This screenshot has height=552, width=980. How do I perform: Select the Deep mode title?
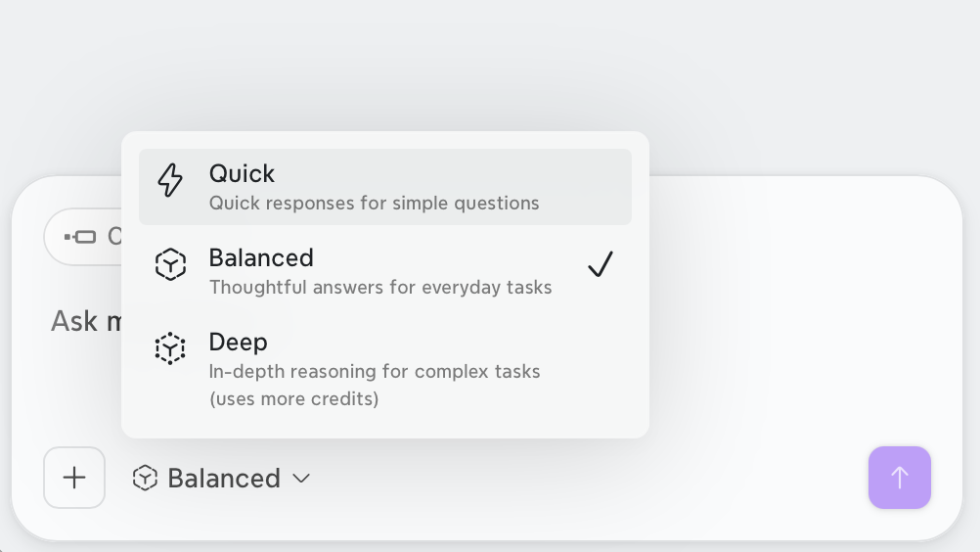tap(238, 342)
